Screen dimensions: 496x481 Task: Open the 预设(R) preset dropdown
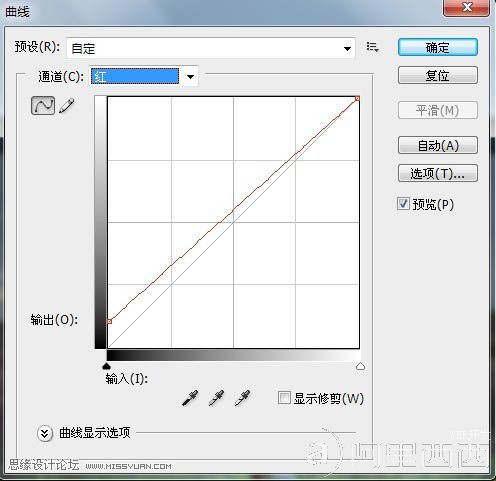click(x=211, y=48)
